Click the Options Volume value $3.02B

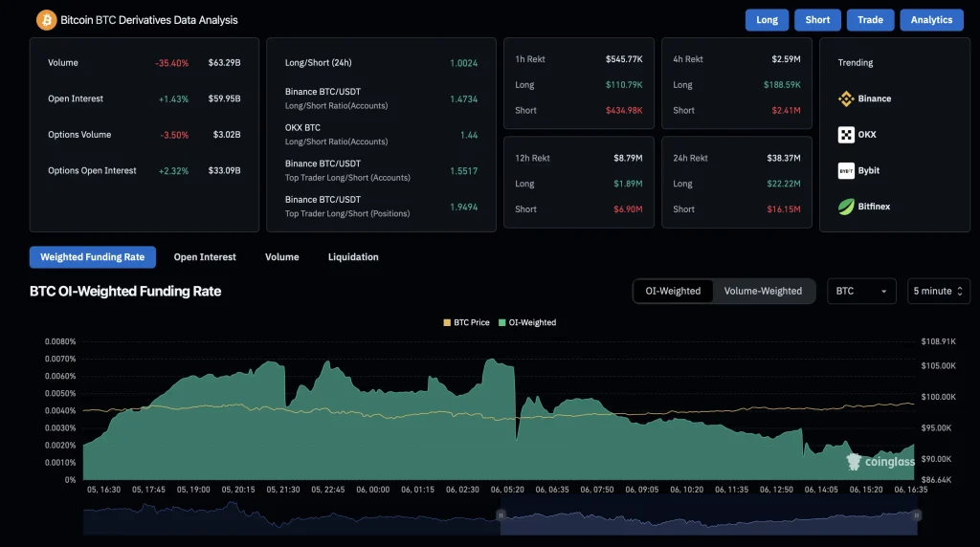point(226,135)
